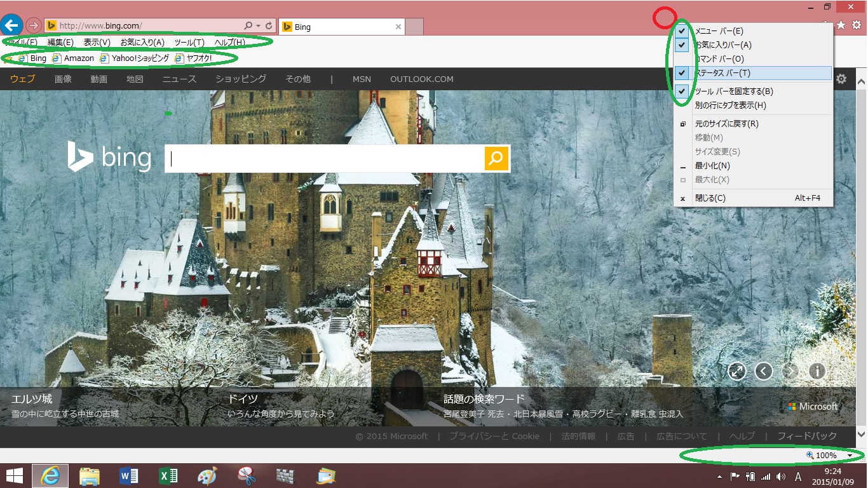The width and height of the screenshot is (868, 488).
Task: Switch to Bing 動画 search
Action: (98, 79)
